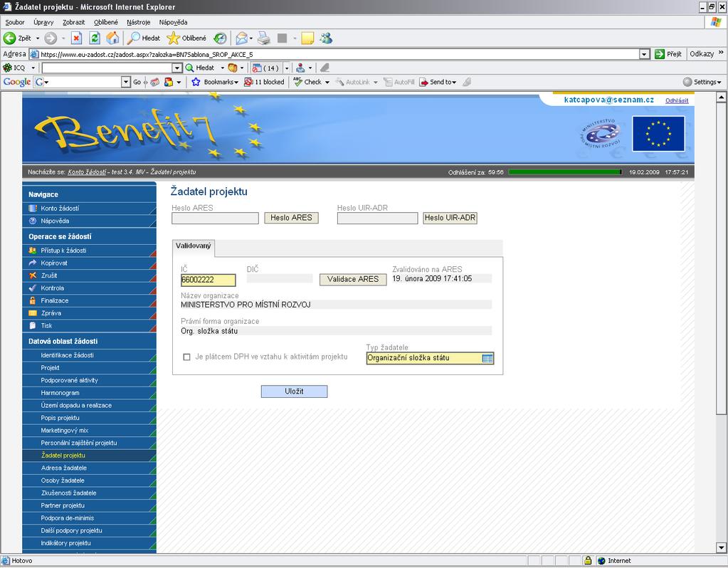728x568 pixels.
Task: Open the Zobrazit menu
Action: (x=73, y=22)
